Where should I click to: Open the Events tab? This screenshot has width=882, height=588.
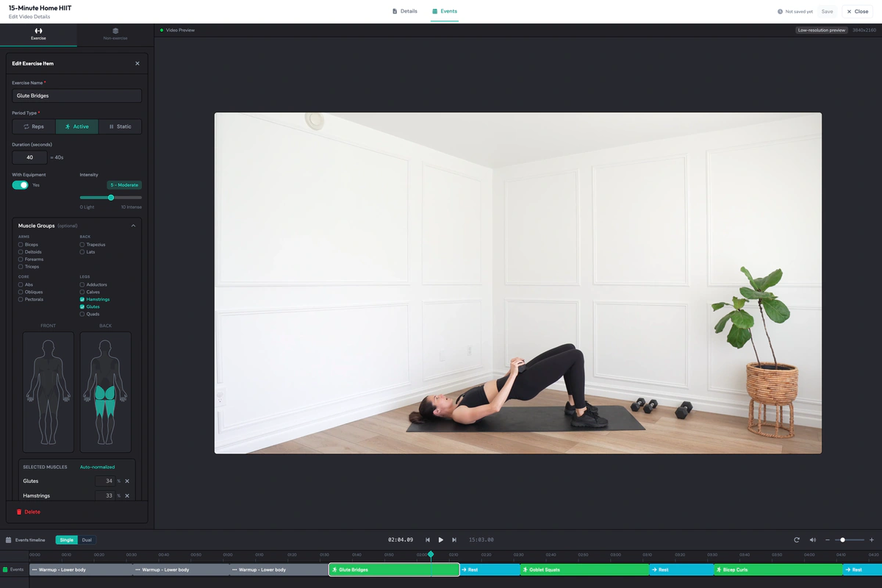(445, 11)
